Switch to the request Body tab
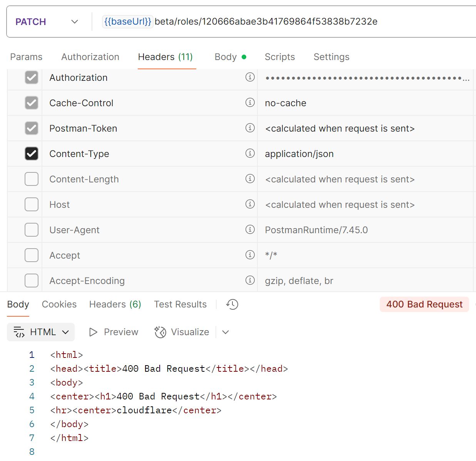Screen dimensions: 476x461 pyautogui.click(x=226, y=57)
